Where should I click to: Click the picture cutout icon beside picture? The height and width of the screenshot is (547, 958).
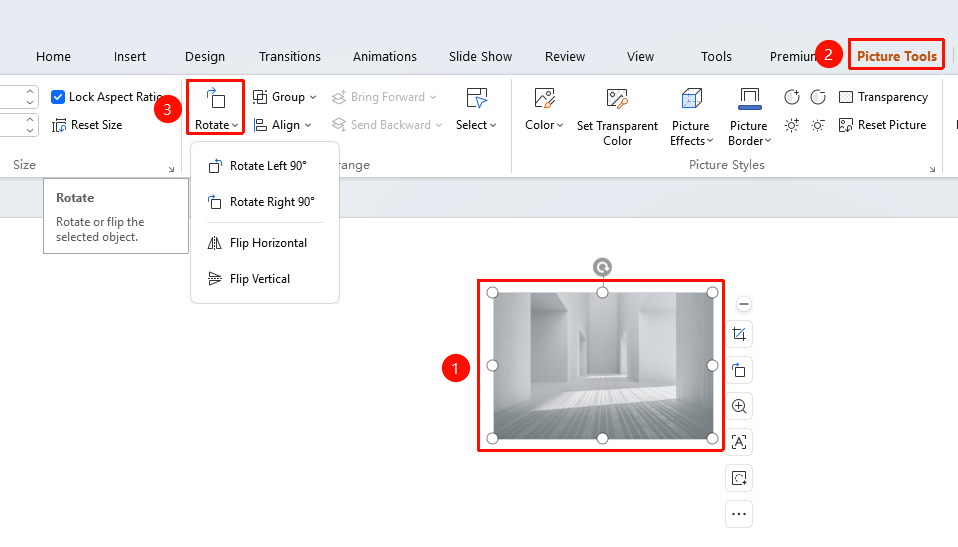[x=739, y=478]
